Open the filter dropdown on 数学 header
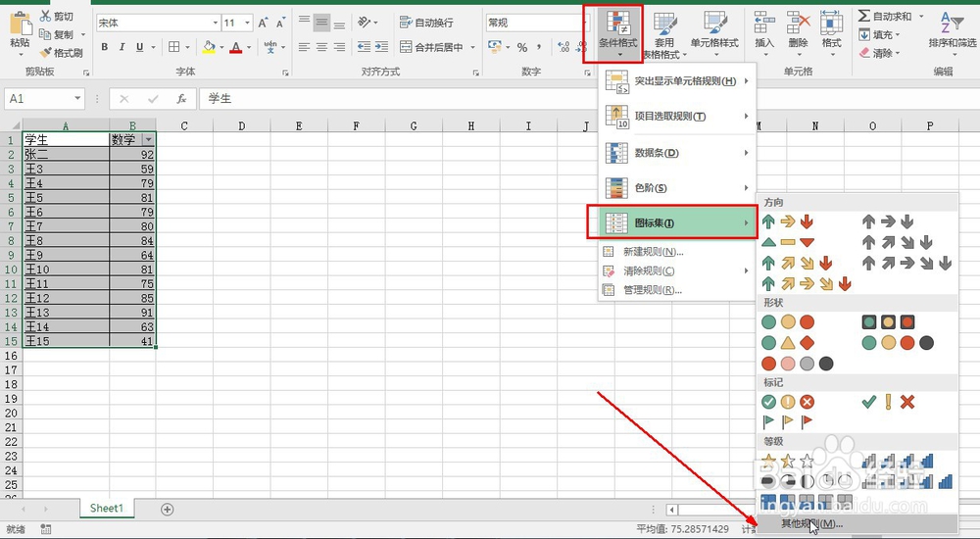This screenshot has height=539, width=980. pyautogui.click(x=148, y=139)
